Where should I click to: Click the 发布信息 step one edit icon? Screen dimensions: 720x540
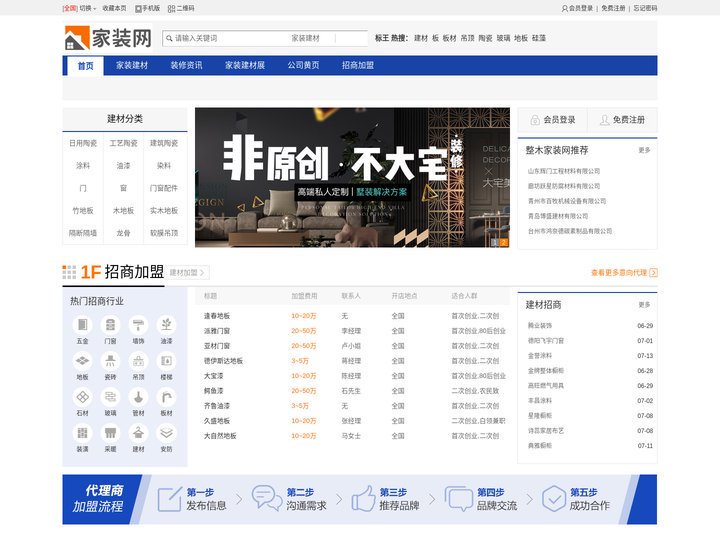tap(169, 499)
